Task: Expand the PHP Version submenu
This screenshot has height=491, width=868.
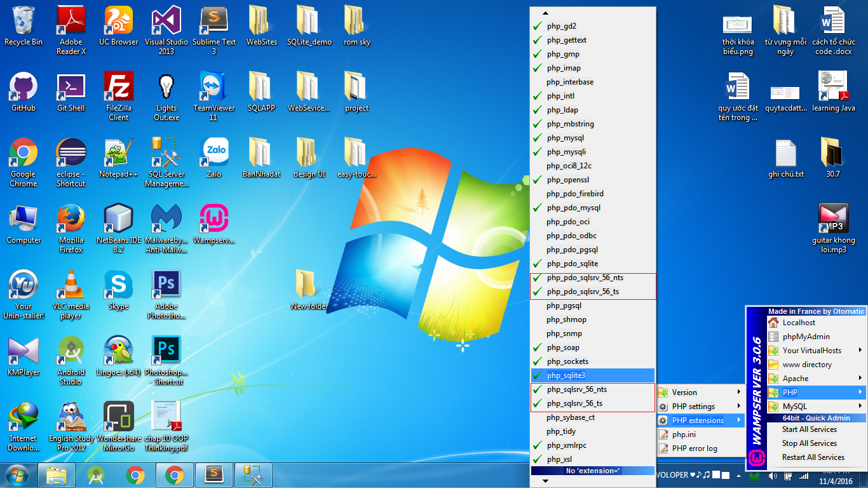Action: (700, 393)
